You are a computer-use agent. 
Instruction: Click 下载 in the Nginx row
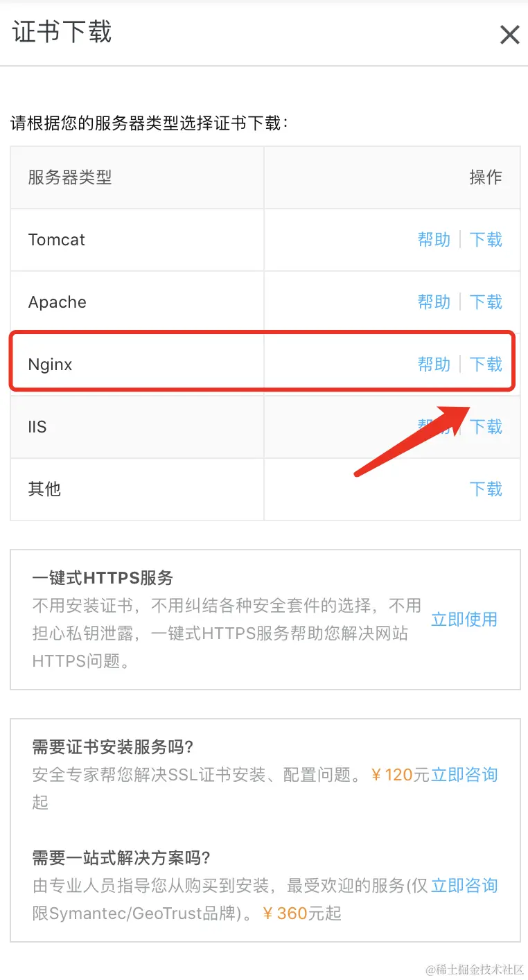(x=486, y=365)
